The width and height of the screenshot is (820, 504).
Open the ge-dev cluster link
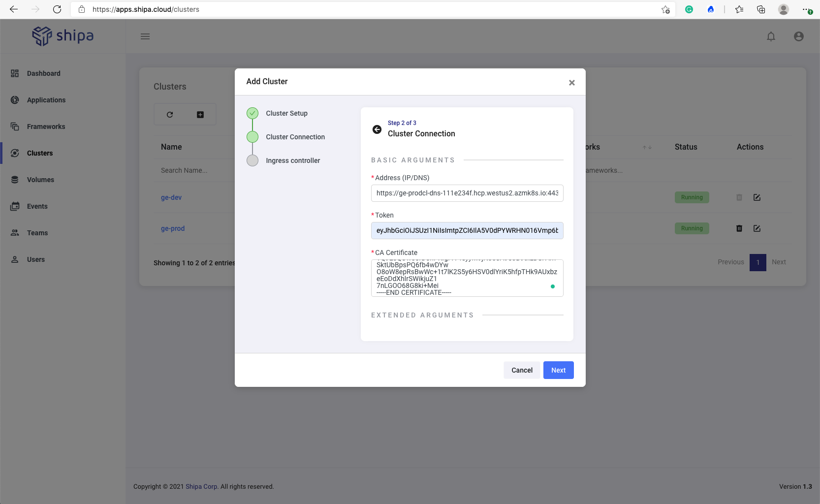[x=171, y=197]
